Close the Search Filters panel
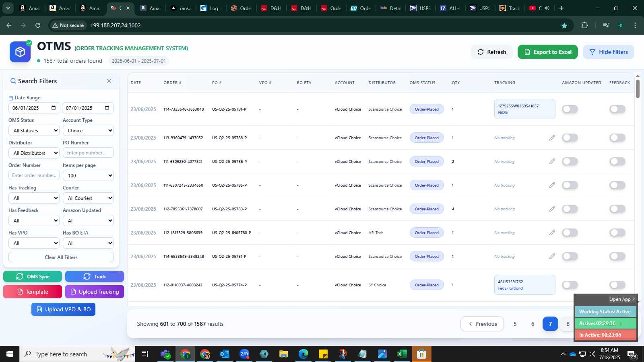644x362 pixels. coord(109,81)
